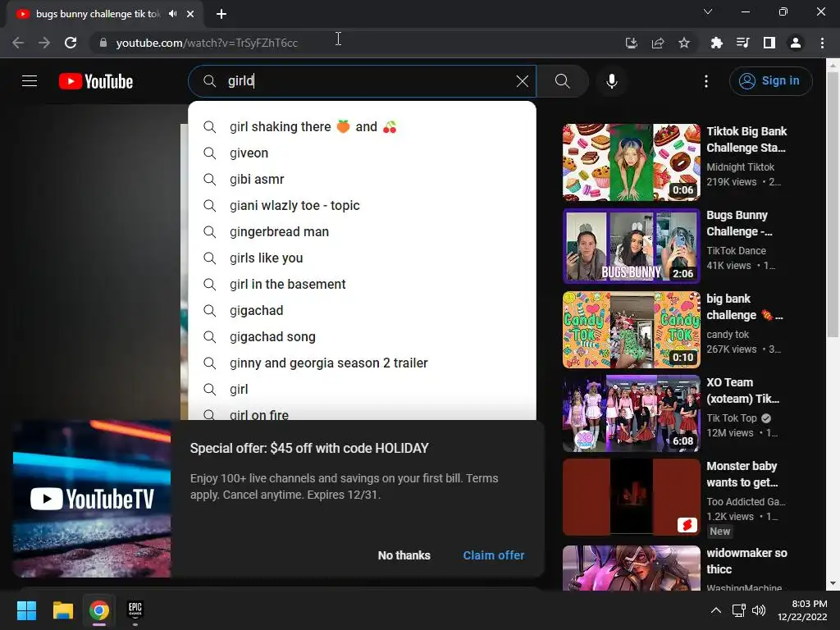Visit the Tik Tok Top channel name
Viewport: 840px width, 630px height.
click(732, 418)
